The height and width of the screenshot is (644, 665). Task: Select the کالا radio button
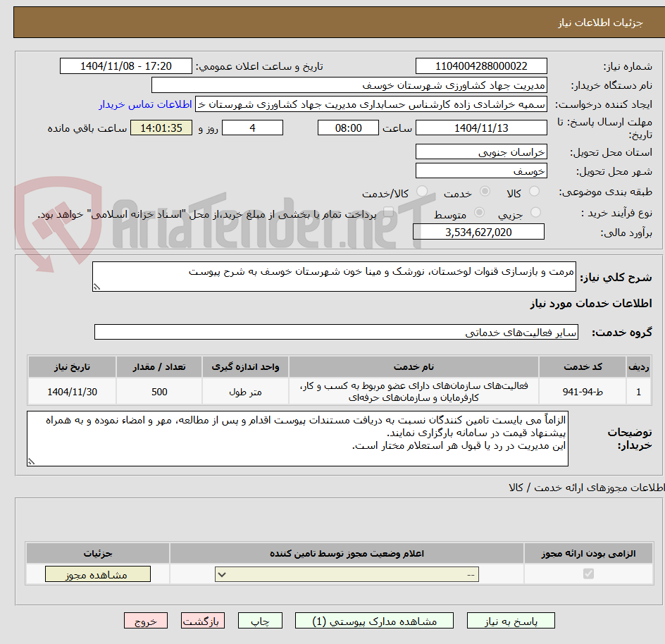pos(535,192)
